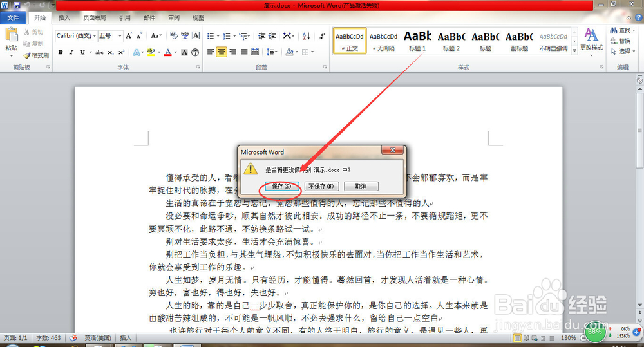The image size is (644, 347).
Task: Click the Decrease Indent icon
Action: [261, 36]
